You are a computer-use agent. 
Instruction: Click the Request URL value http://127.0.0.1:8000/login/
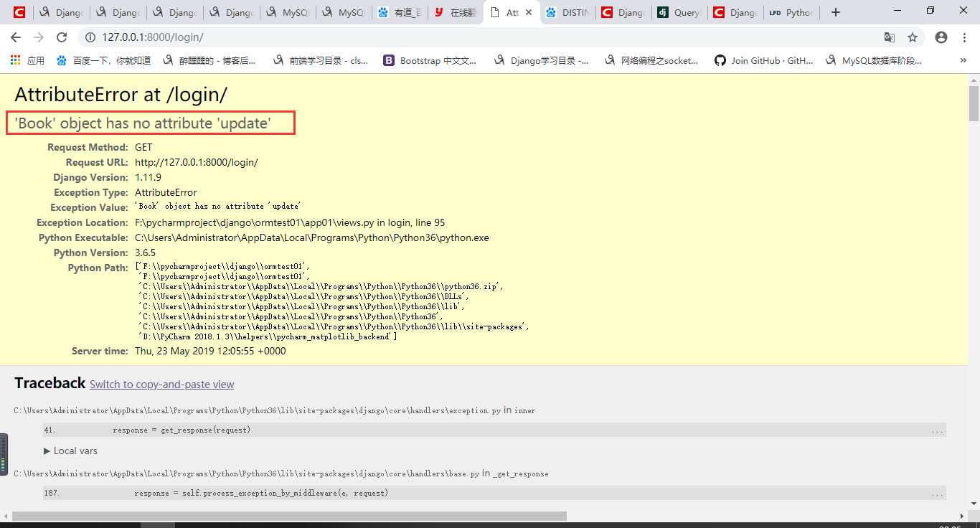click(197, 162)
